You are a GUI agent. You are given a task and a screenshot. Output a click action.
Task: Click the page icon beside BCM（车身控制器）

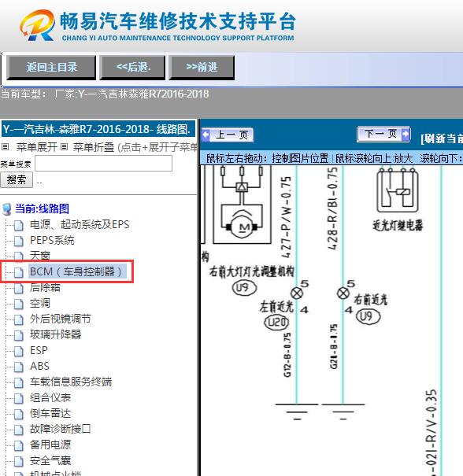(19, 272)
